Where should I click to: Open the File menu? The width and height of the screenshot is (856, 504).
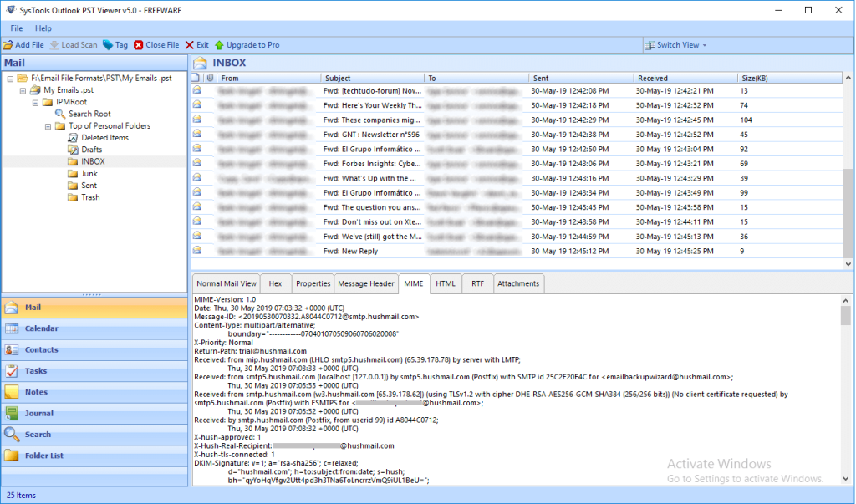(17, 28)
